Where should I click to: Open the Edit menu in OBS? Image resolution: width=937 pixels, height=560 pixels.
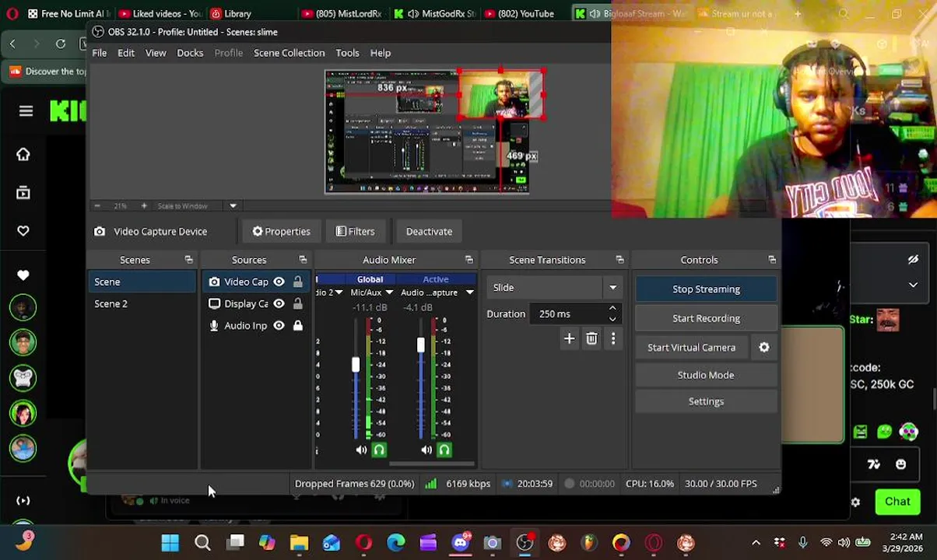[x=126, y=53]
